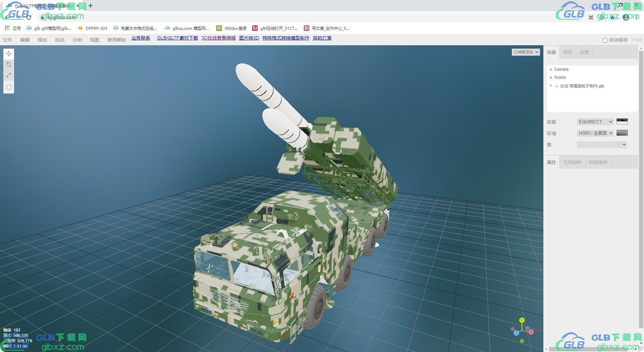
Task: Open the 视图 menu
Action: point(95,40)
